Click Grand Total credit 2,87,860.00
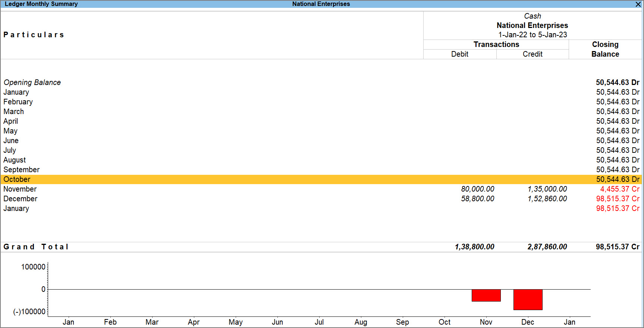Viewport: 644px width, 328px height. pyautogui.click(x=547, y=247)
